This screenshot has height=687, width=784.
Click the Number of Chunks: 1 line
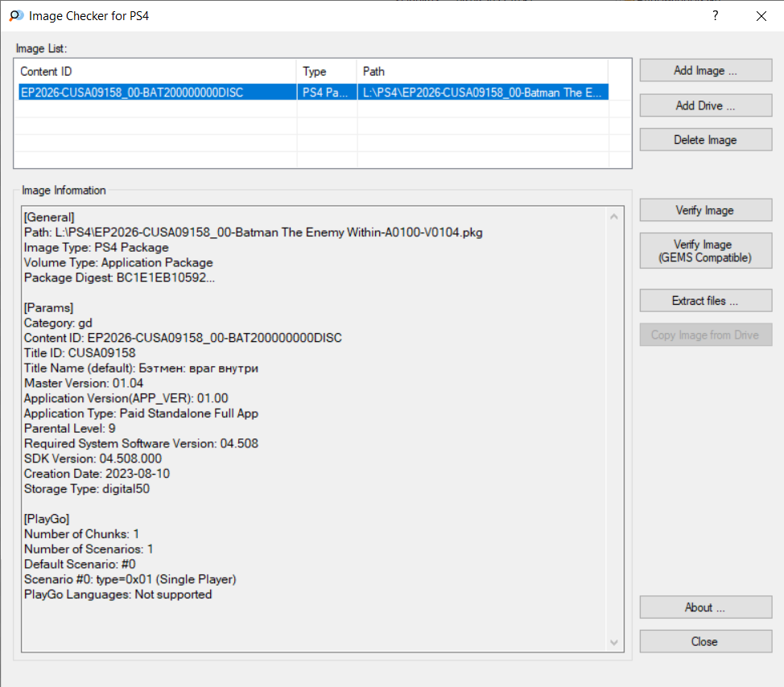(x=81, y=534)
